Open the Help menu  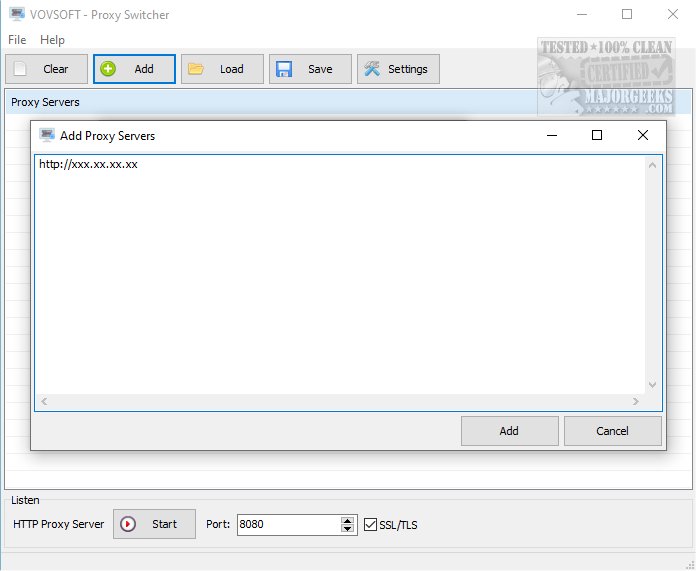(x=52, y=40)
